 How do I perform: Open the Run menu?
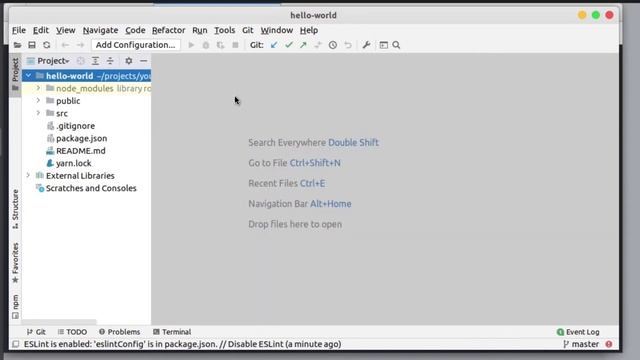(200, 30)
